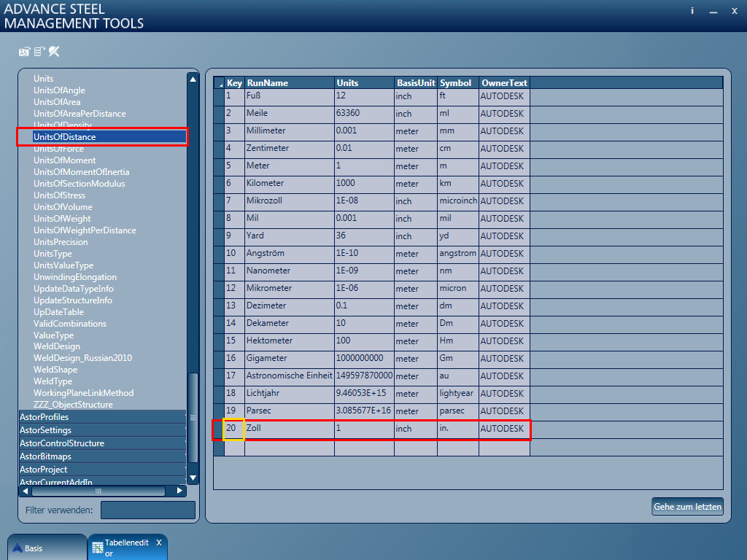Click the 'Kilometer' RunName cell
747x560 pixels.
pos(289,184)
